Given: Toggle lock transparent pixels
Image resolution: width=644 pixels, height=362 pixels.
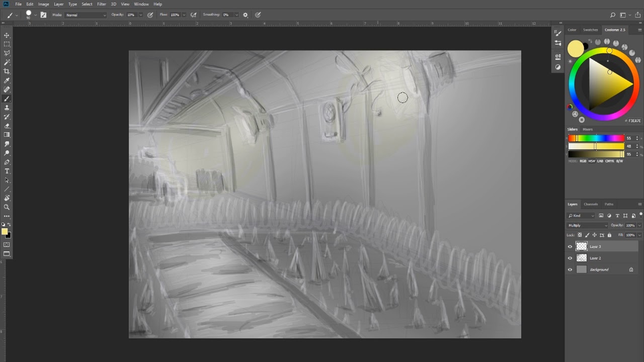Looking at the screenshot, I should click(x=580, y=235).
